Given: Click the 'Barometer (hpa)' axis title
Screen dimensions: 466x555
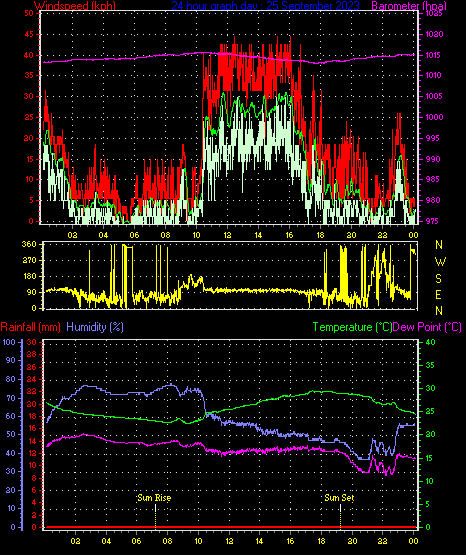Looking at the screenshot, I should (x=409, y=6).
